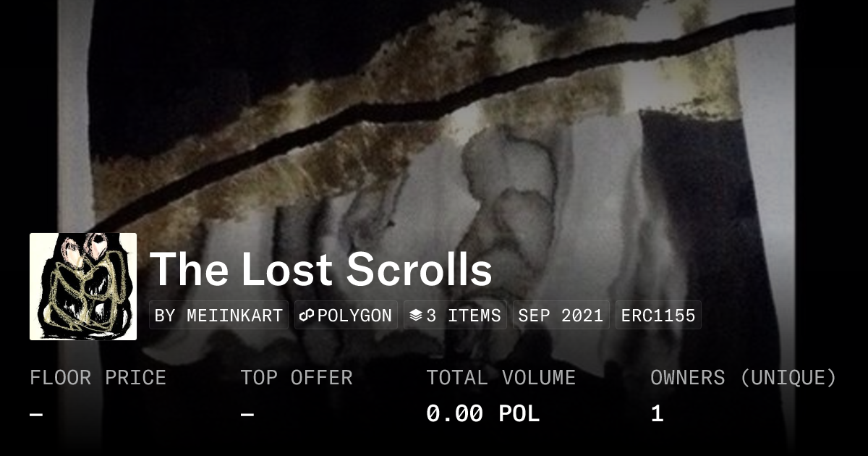Click the TOP OFFER label
The height and width of the screenshot is (456, 868).
297,378
